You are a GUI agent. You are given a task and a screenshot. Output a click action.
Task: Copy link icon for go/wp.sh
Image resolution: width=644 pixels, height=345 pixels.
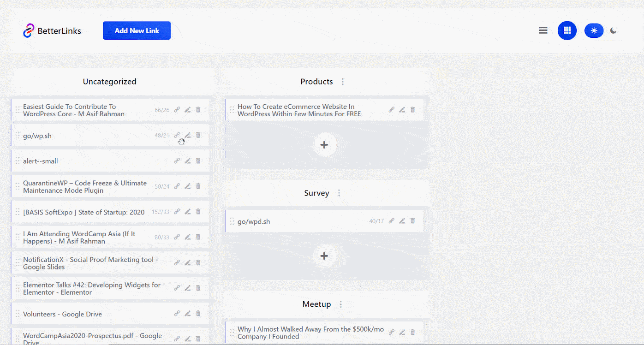[177, 135]
